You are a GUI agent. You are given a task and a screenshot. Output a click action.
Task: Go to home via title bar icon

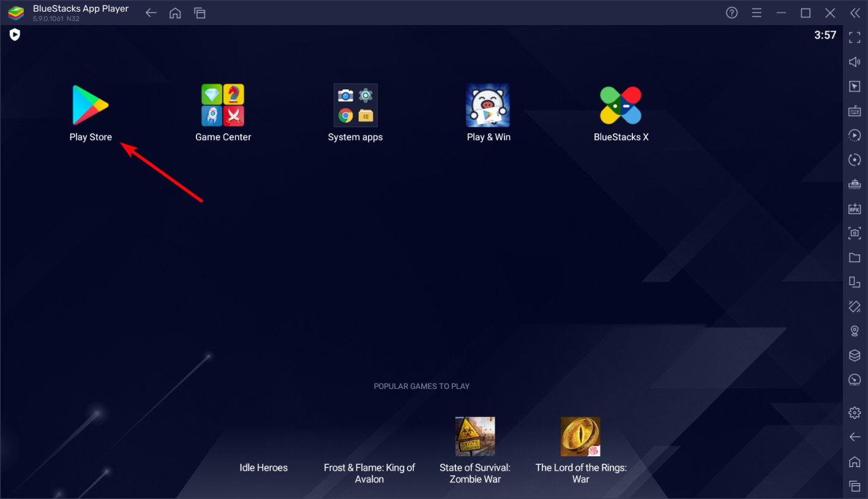pyautogui.click(x=175, y=13)
